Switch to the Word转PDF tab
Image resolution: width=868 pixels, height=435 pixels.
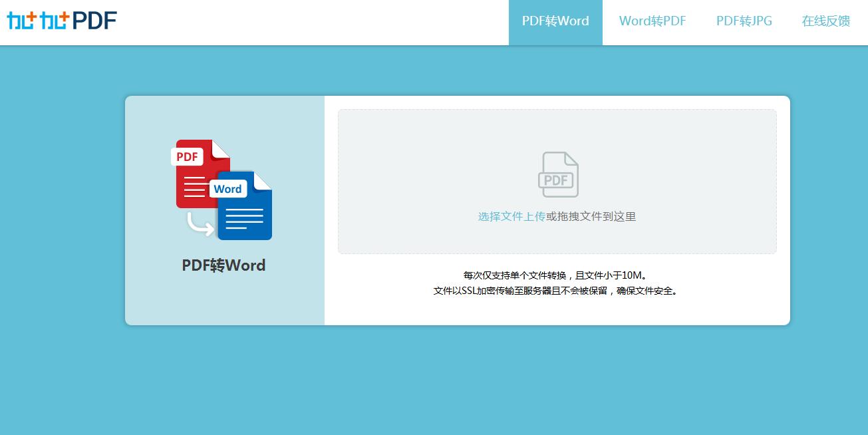click(652, 21)
